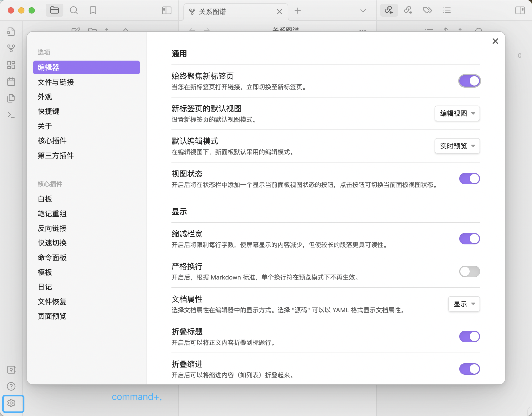Create new canvas icon in left ribbon
Image resolution: width=532 pixels, height=416 pixels.
[11, 65]
